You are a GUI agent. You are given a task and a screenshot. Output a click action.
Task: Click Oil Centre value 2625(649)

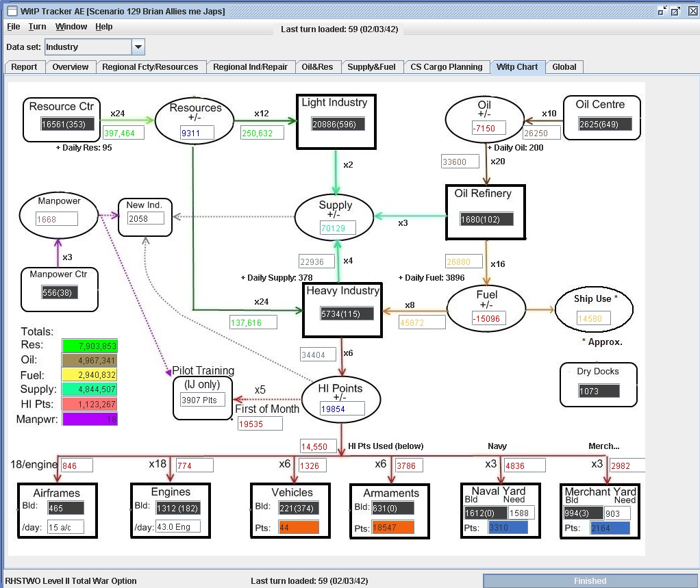[605, 124]
